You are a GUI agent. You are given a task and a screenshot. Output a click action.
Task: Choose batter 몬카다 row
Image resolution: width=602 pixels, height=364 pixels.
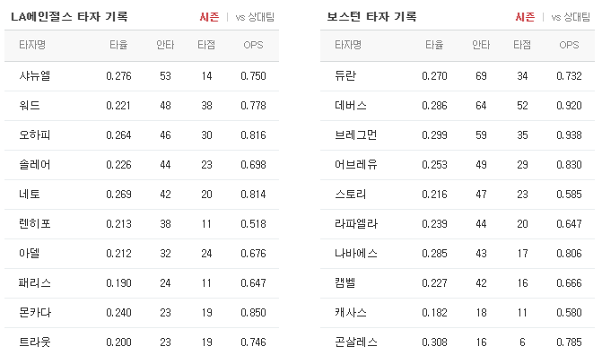(142, 313)
